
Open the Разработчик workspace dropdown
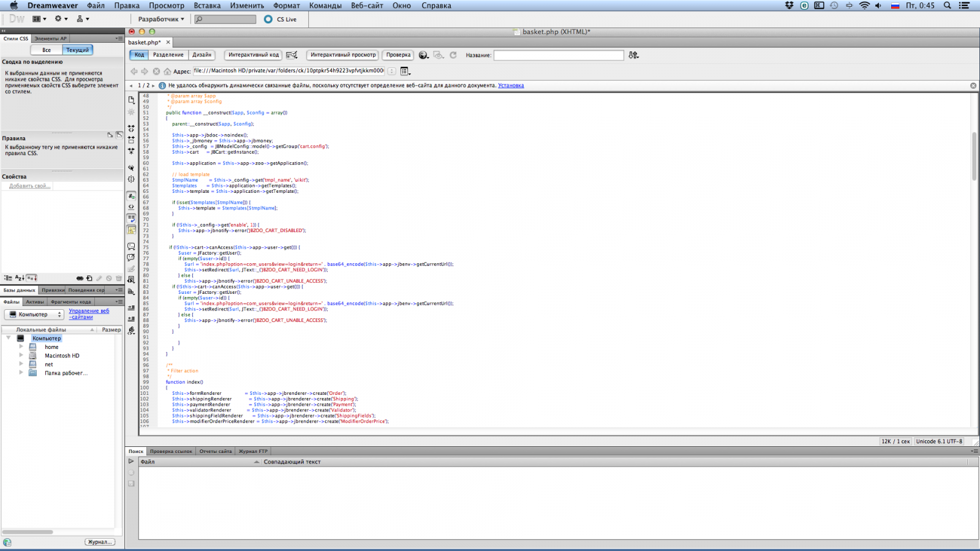pyautogui.click(x=161, y=19)
